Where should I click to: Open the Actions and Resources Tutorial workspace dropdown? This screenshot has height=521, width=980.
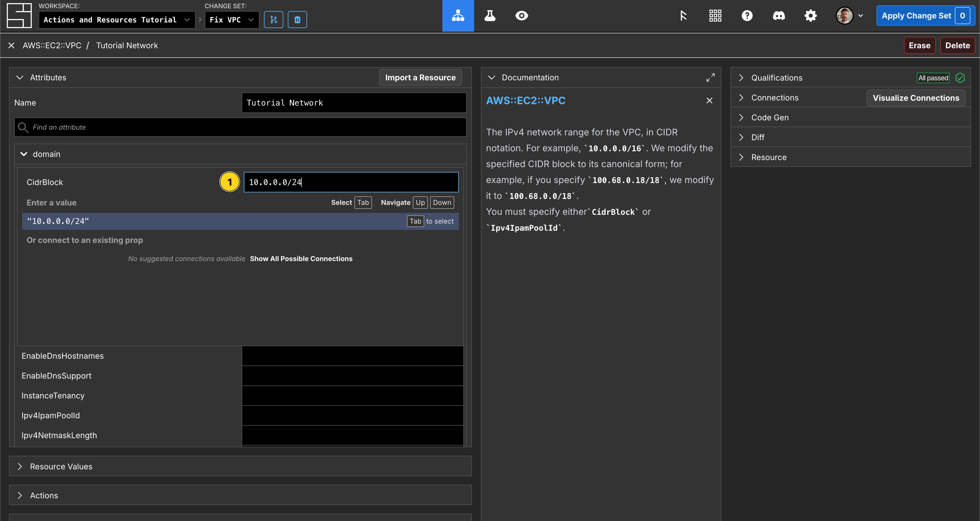pyautogui.click(x=117, y=20)
